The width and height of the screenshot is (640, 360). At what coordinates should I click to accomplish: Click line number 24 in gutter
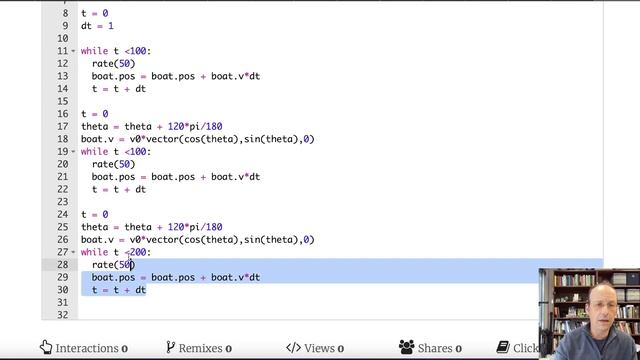click(62, 214)
